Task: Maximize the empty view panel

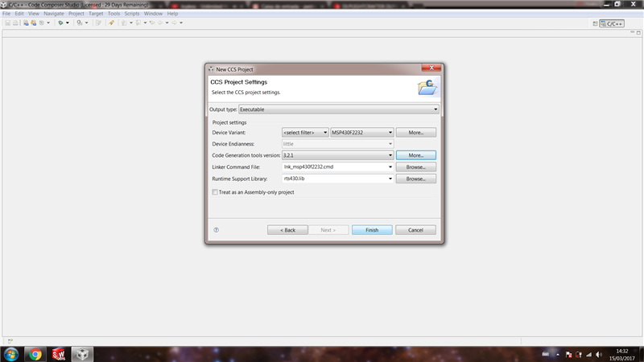Action: tap(638, 32)
